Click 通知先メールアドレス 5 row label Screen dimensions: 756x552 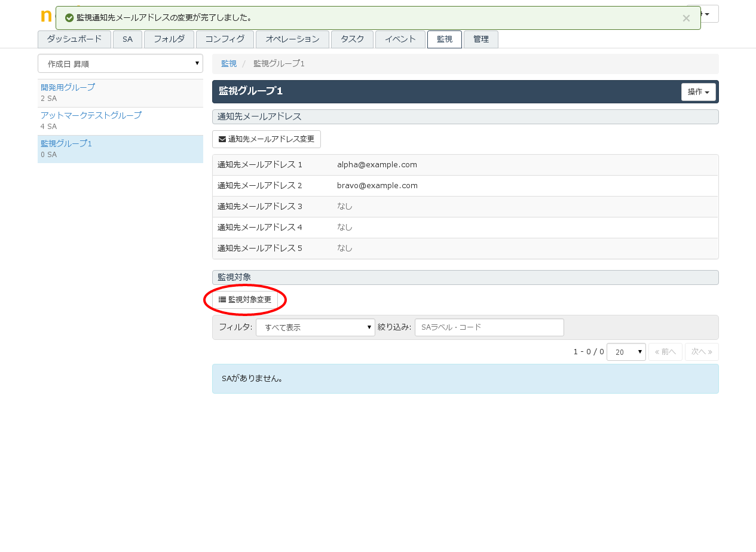[260, 249]
